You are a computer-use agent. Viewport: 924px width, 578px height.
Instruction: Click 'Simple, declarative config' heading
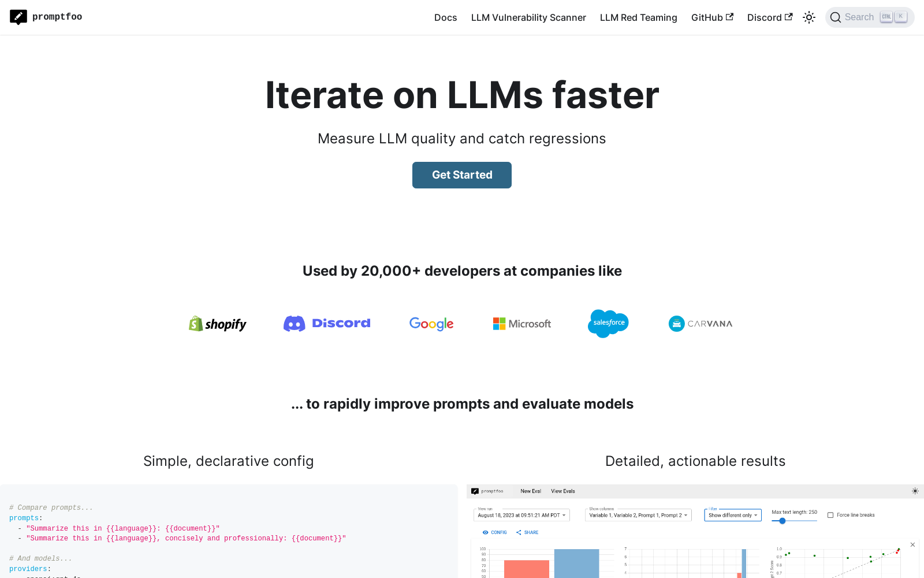click(229, 461)
